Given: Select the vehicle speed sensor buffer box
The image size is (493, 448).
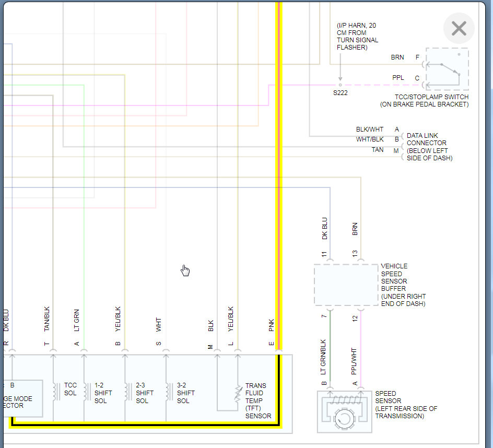Looking at the screenshot, I should tap(346, 285).
